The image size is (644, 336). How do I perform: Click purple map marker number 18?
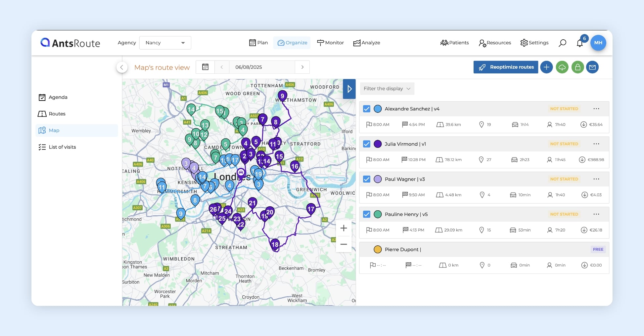275,245
